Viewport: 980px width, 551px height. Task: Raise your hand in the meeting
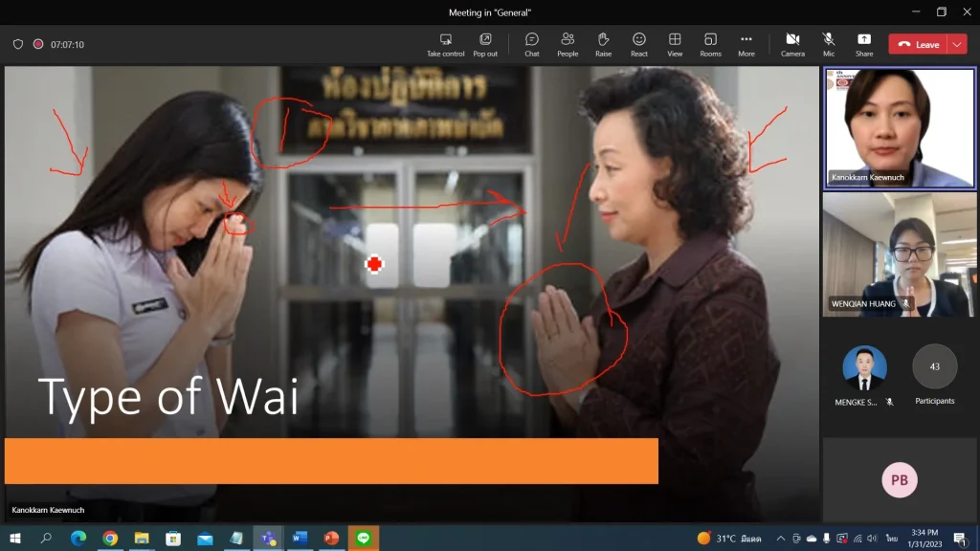[603, 44]
